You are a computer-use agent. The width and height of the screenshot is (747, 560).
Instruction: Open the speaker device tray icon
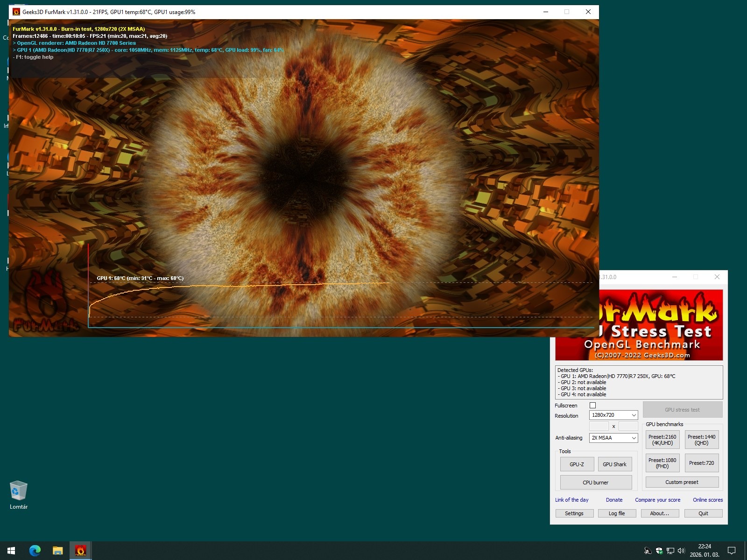pos(648,551)
